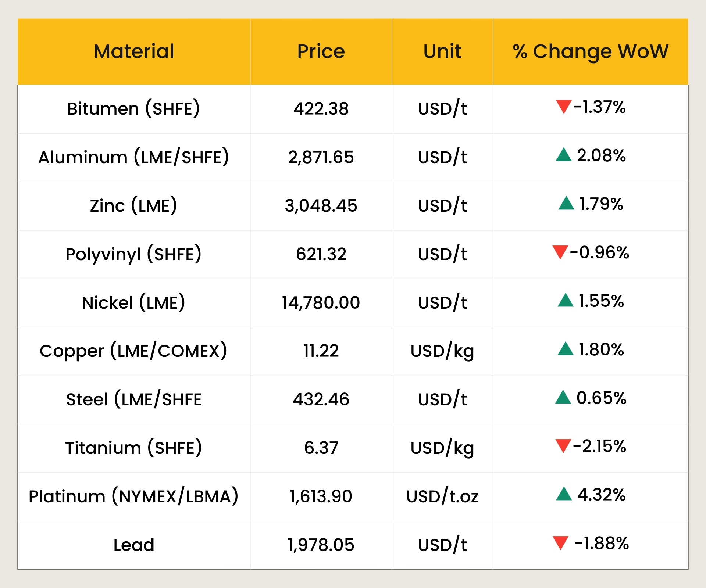This screenshot has height=588, width=706.
Task: Click the Platinum (NYMEX/LBMA) label
Action: [x=133, y=496]
